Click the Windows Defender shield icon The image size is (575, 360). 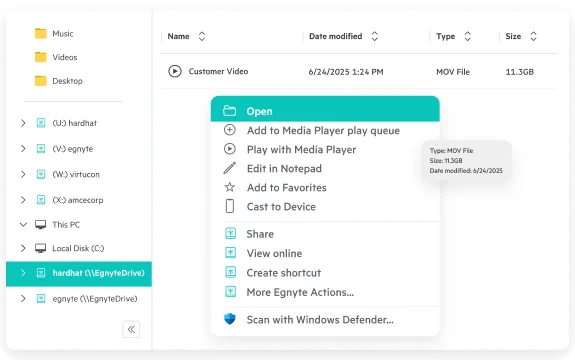click(x=230, y=319)
